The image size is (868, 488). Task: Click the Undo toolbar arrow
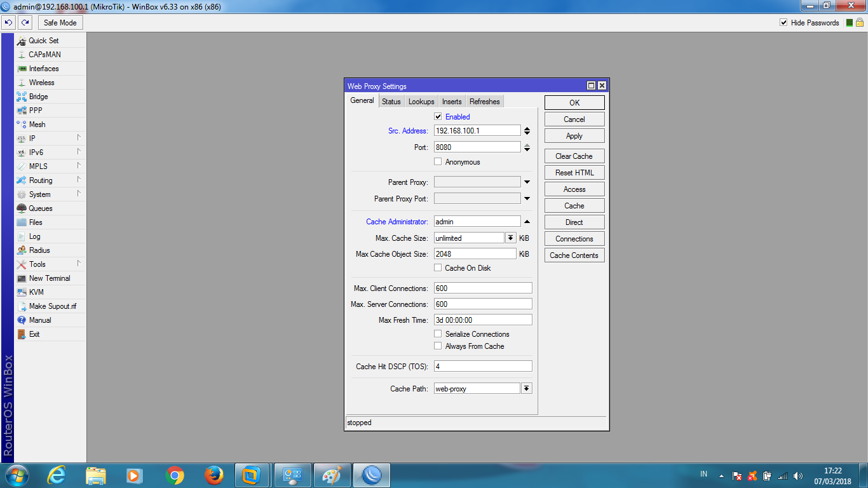[x=8, y=23]
